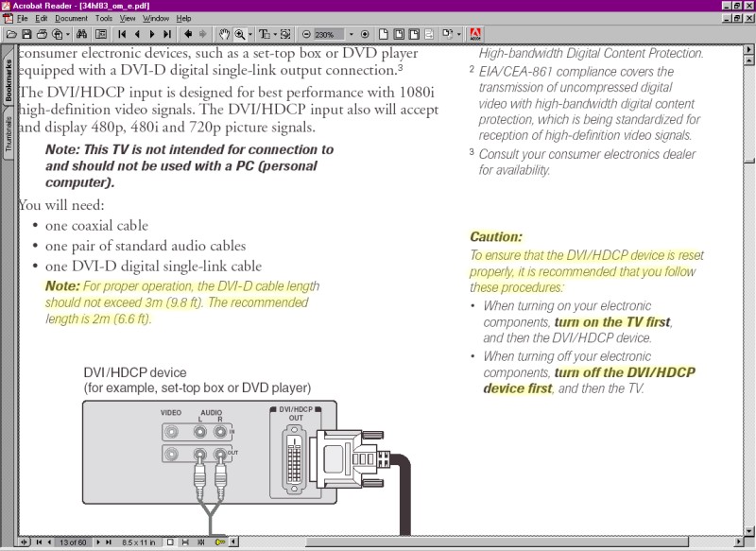The image size is (756, 551).
Task: Switch to the Bookmarks side tab
Action: (9, 80)
